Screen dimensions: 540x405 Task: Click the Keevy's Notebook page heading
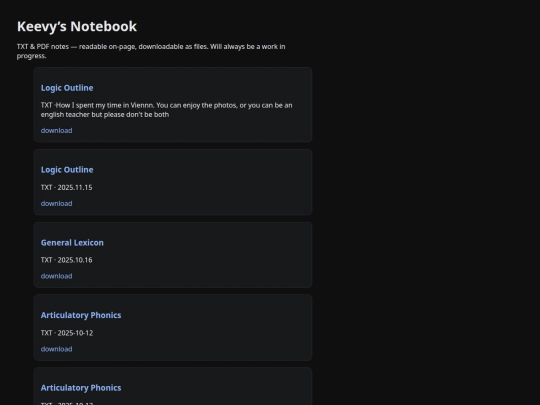[77, 27]
